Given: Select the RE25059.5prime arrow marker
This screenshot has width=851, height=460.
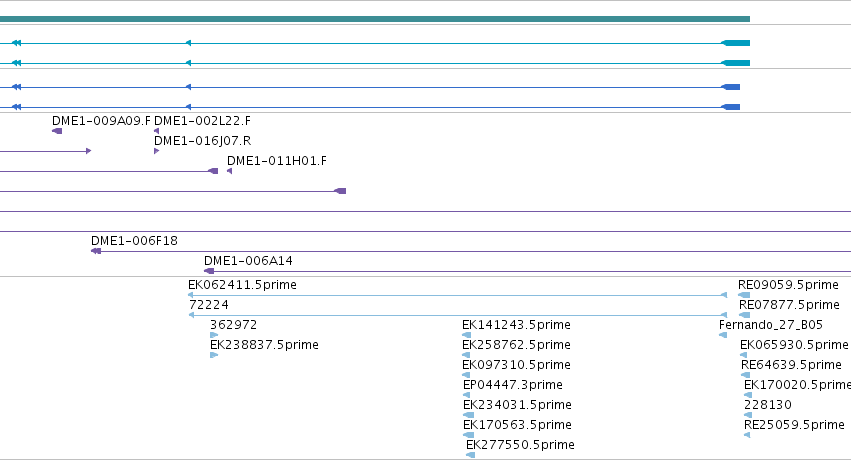Looking at the screenshot, I should (x=747, y=435).
